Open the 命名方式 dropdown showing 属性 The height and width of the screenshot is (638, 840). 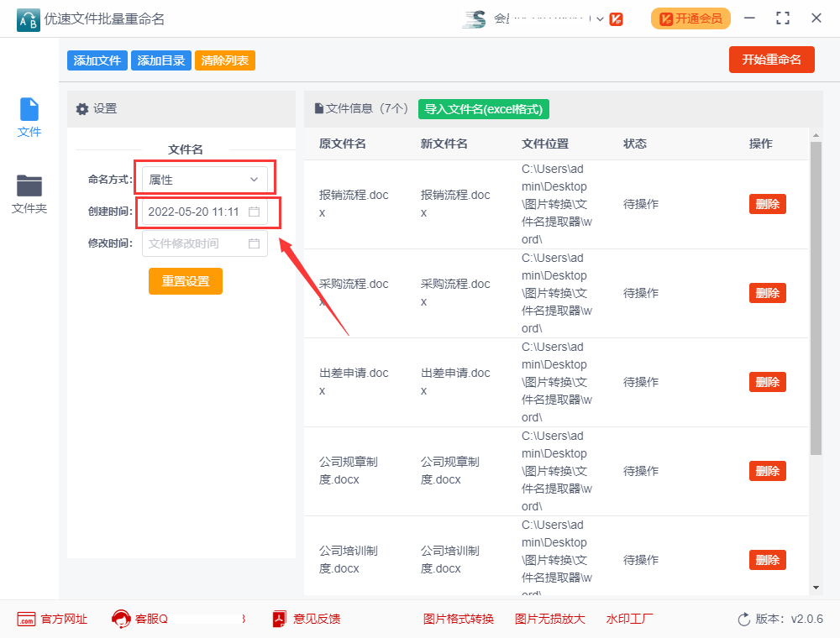[207, 178]
